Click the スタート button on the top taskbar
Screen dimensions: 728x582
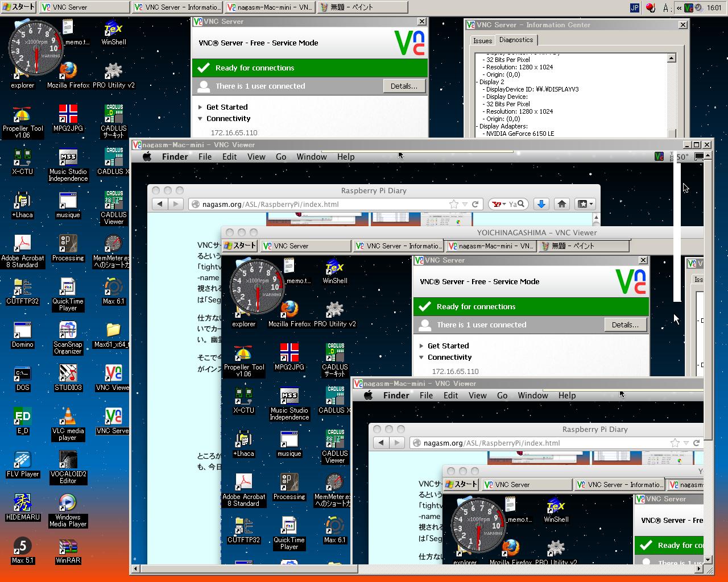(19, 7)
